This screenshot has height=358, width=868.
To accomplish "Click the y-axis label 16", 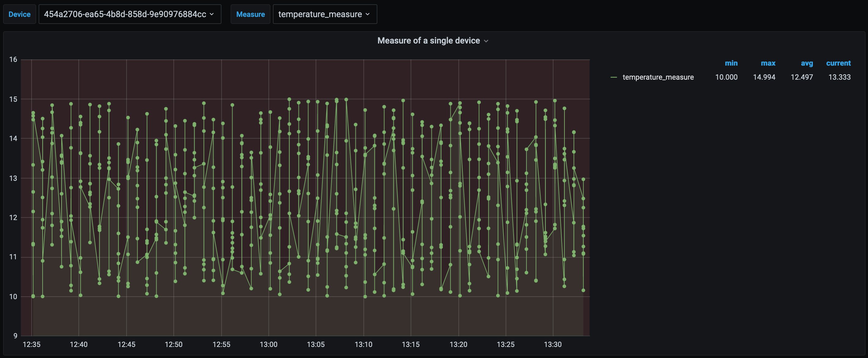I will pyautogui.click(x=13, y=60).
